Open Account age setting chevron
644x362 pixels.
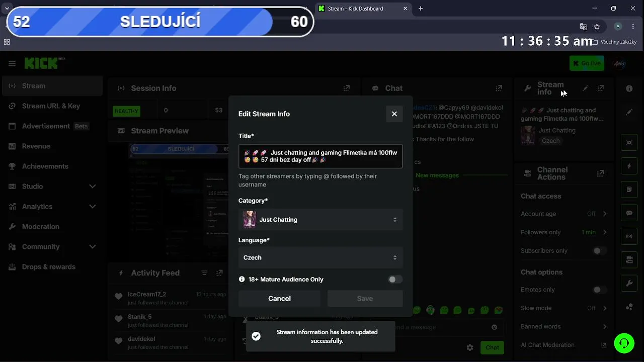605,214
